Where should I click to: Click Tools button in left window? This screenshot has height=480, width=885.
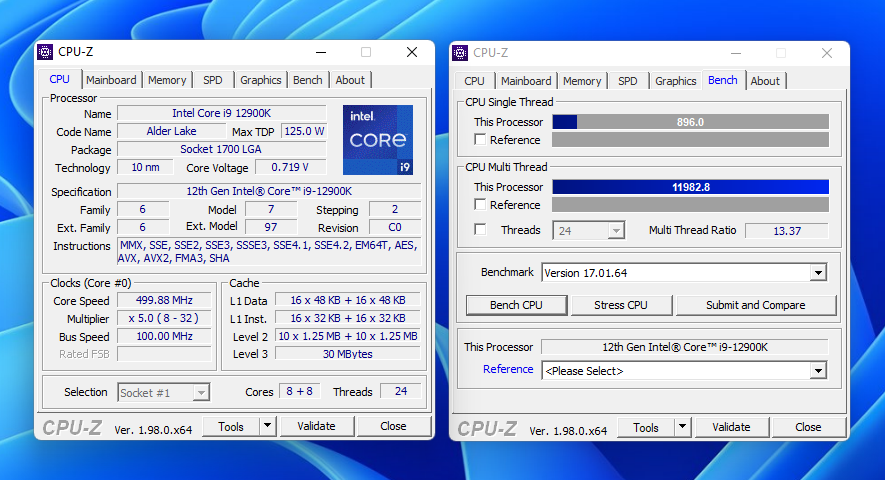pyautogui.click(x=231, y=426)
